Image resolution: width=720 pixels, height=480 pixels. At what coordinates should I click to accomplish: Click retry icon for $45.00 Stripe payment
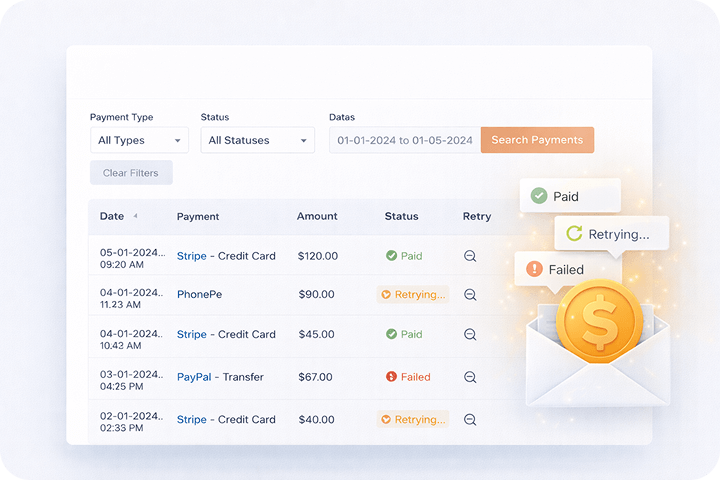pyautogui.click(x=470, y=335)
